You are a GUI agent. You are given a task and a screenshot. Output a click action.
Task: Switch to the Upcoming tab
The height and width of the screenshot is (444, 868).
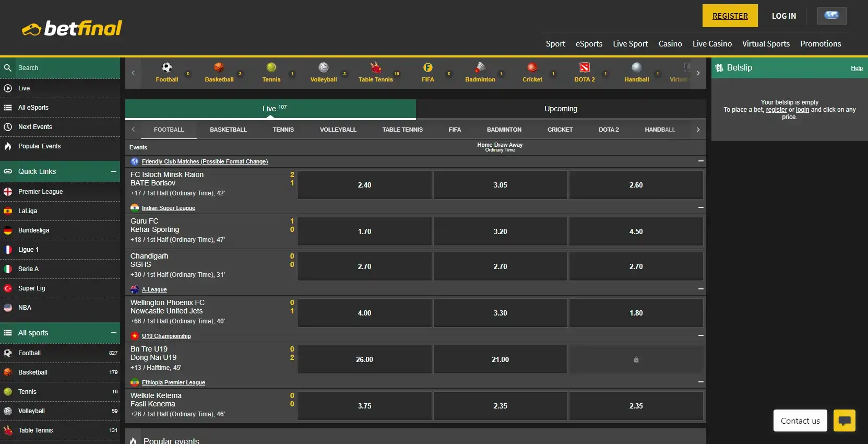point(561,109)
